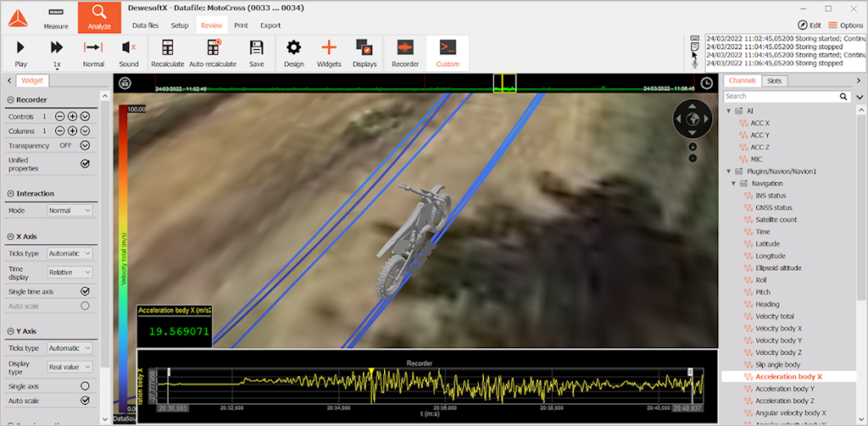Select the Custom display

tap(448, 53)
